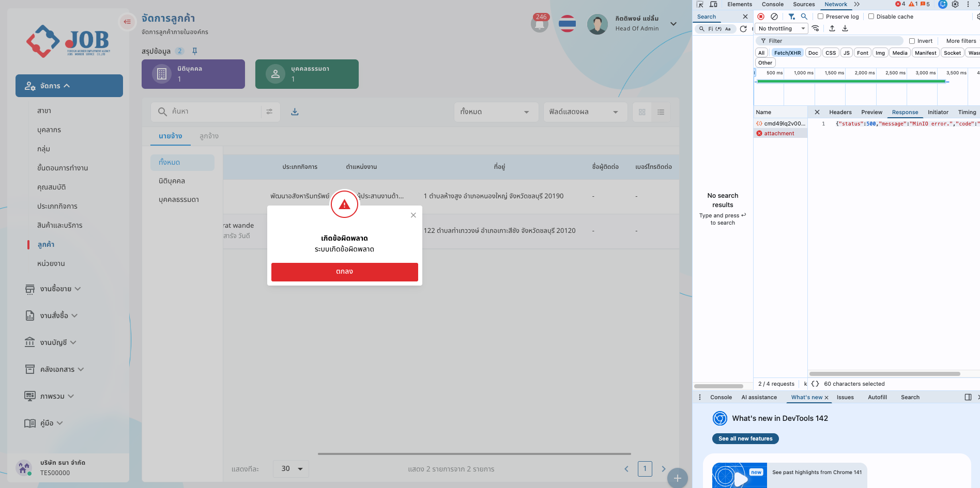This screenshot has height=488, width=980.
Task: Clear network log in DevTools
Action: (x=774, y=17)
